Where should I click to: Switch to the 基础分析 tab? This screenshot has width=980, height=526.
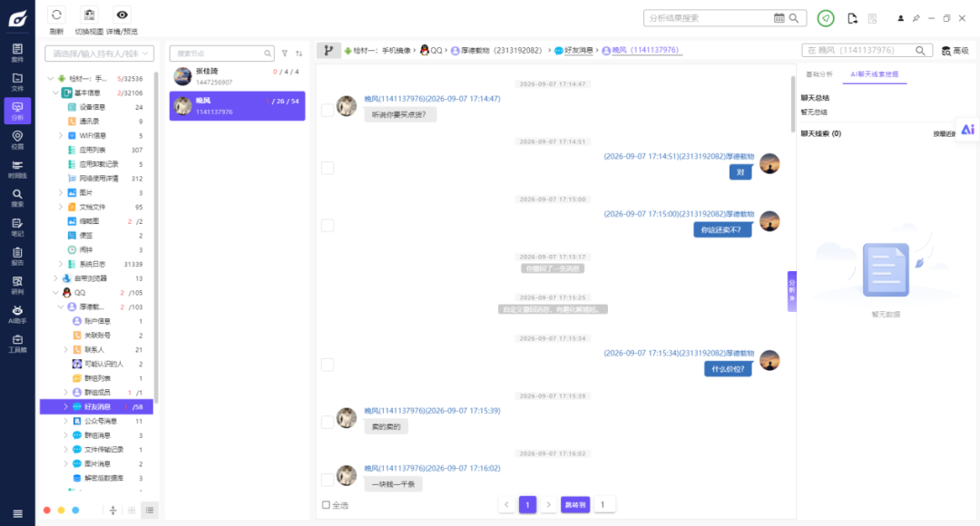point(818,74)
